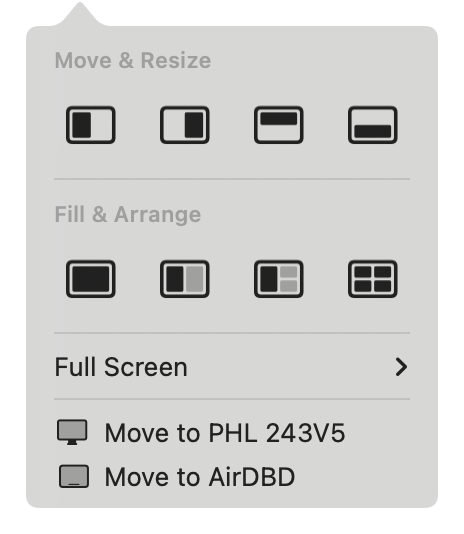Click divider line above Full Screen

tap(232, 333)
